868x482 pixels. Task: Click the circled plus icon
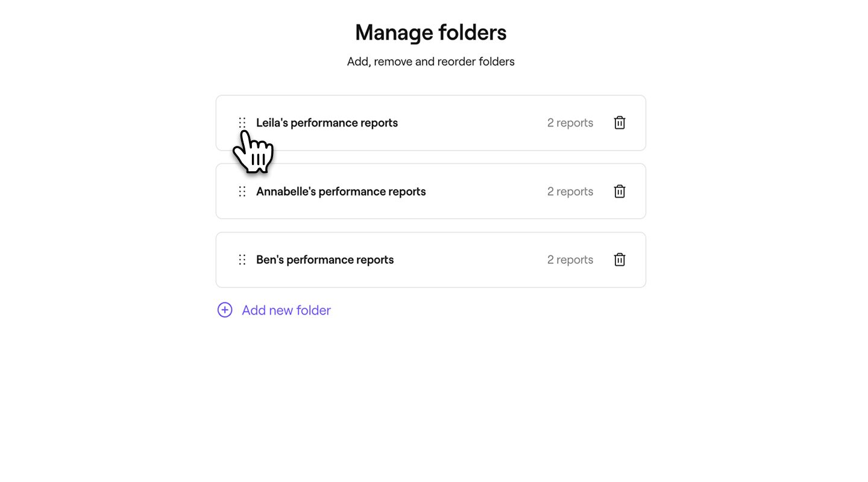[x=225, y=310]
